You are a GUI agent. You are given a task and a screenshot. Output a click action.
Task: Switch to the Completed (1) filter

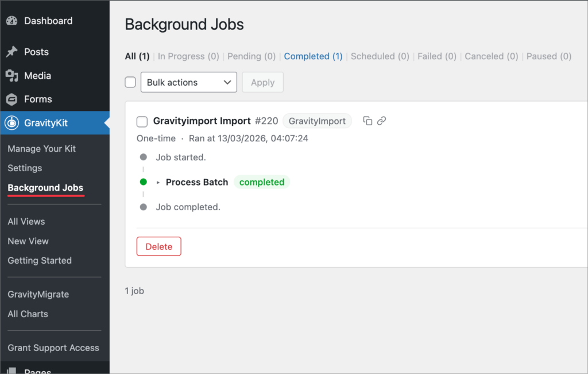pos(313,56)
